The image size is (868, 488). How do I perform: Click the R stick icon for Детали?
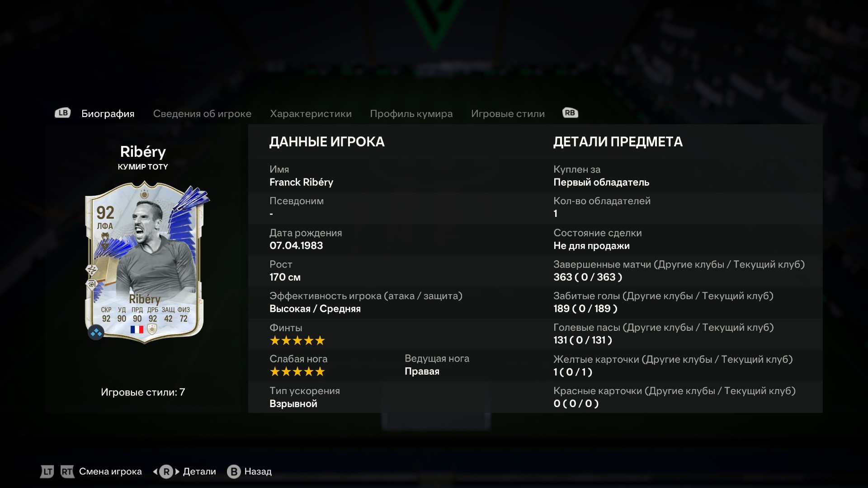pyautogui.click(x=166, y=472)
